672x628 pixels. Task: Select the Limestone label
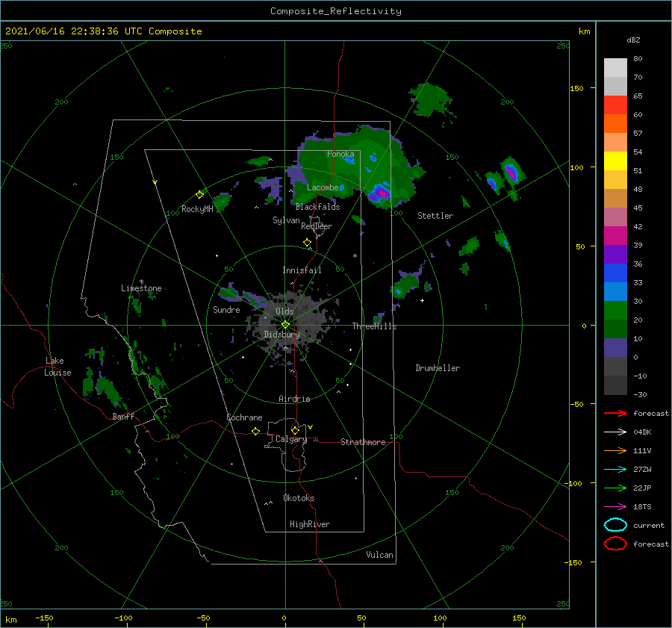click(x=141, y=288)
